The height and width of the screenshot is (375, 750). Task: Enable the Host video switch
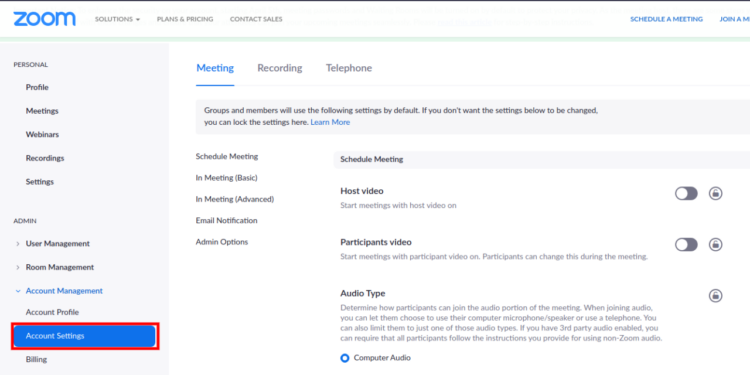point(686,193)
